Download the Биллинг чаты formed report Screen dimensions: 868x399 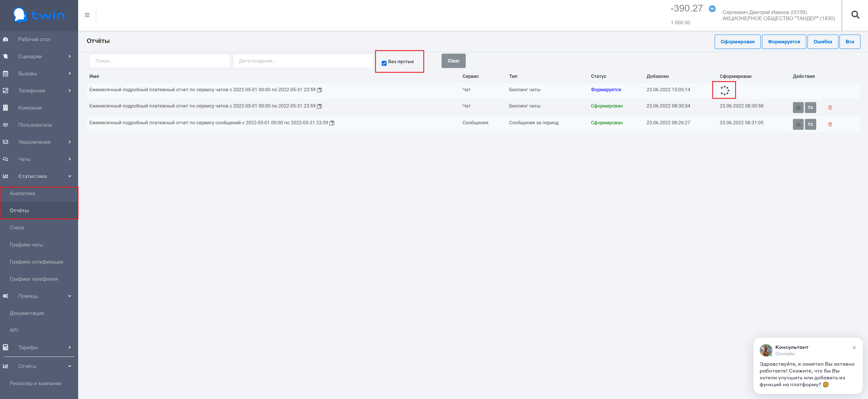click(798, 108)
